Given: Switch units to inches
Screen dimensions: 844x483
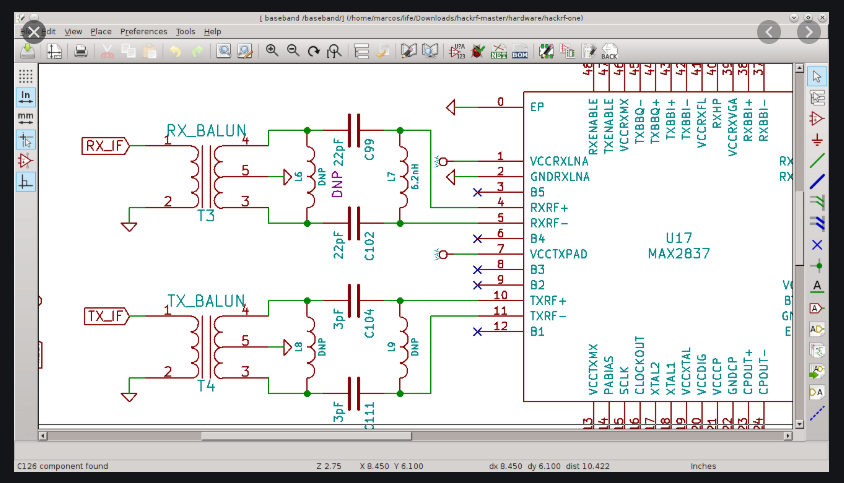Looking at the screenshot, I should pyautogui.click(x=25, y=97).
